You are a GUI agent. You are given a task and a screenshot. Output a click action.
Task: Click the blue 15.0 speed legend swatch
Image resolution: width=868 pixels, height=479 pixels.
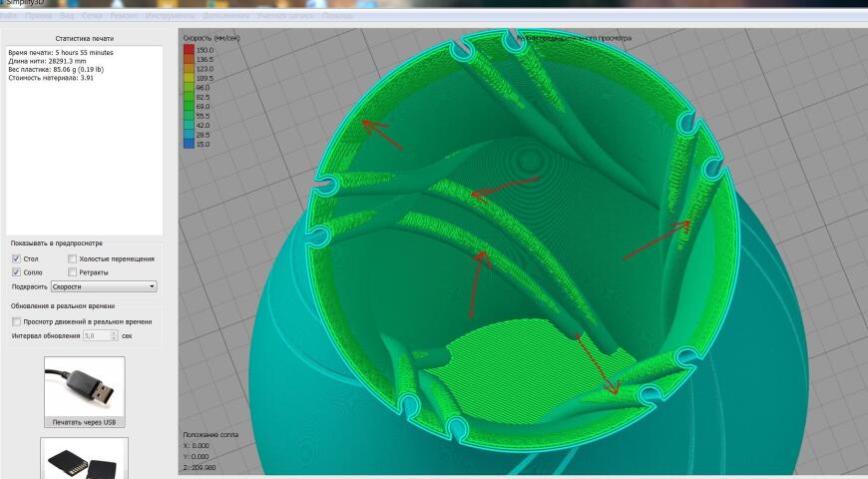(189, 144)
